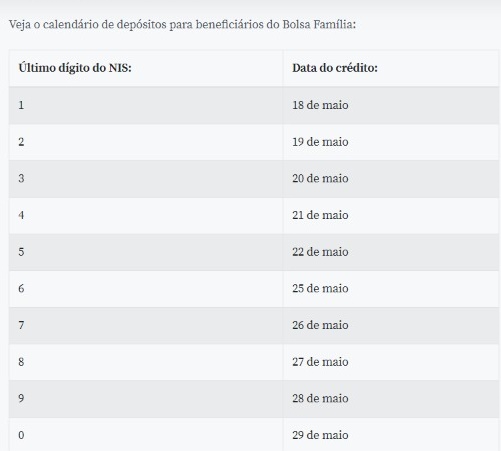Select the '18 de maio' date cell
Viewport: 501px width, 451px height.
tap(391, 105)
